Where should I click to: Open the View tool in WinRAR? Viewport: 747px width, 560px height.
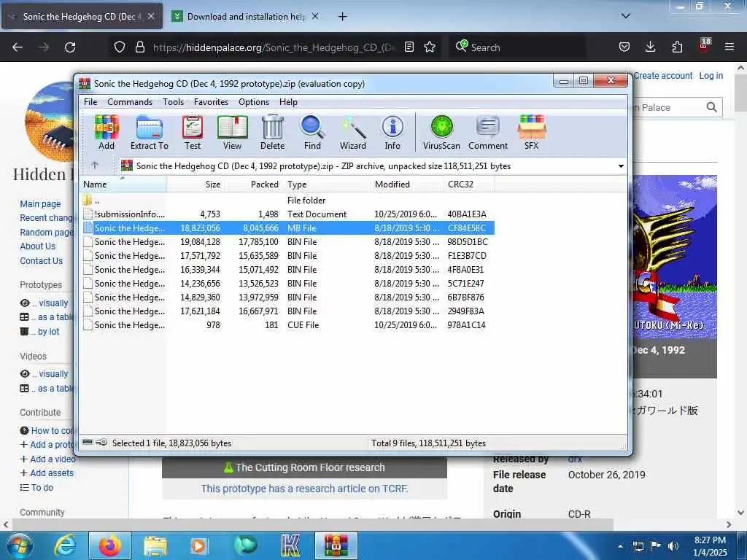point(232,133)
